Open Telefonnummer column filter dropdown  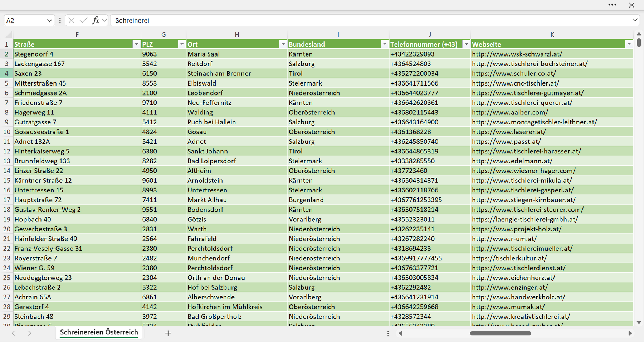(x=466, y=44)
